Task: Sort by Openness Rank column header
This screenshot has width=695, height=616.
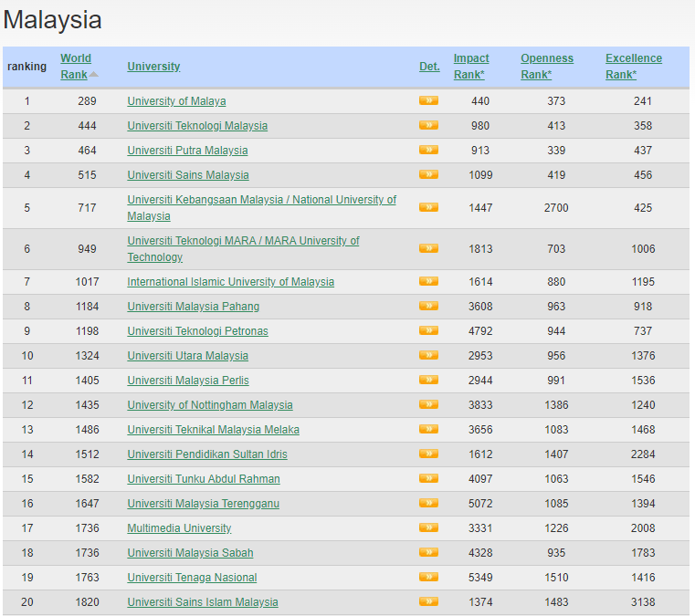Action: pos(547,67)
